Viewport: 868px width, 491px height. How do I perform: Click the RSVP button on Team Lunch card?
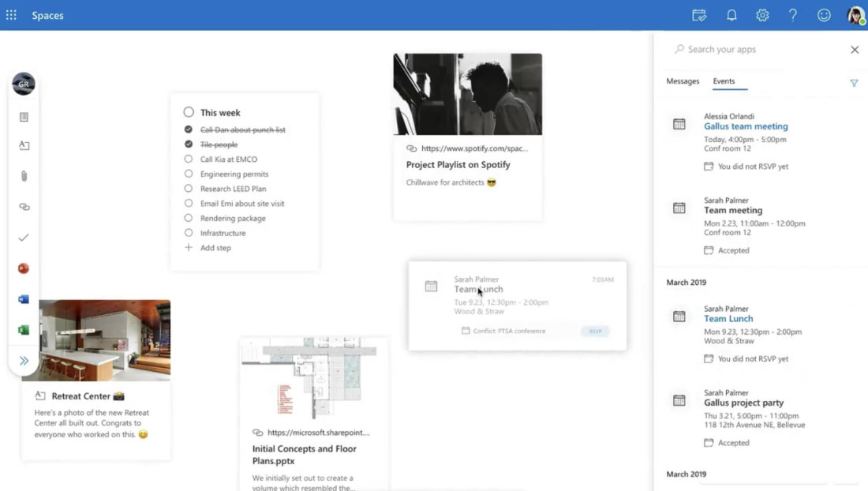[595, 332]
